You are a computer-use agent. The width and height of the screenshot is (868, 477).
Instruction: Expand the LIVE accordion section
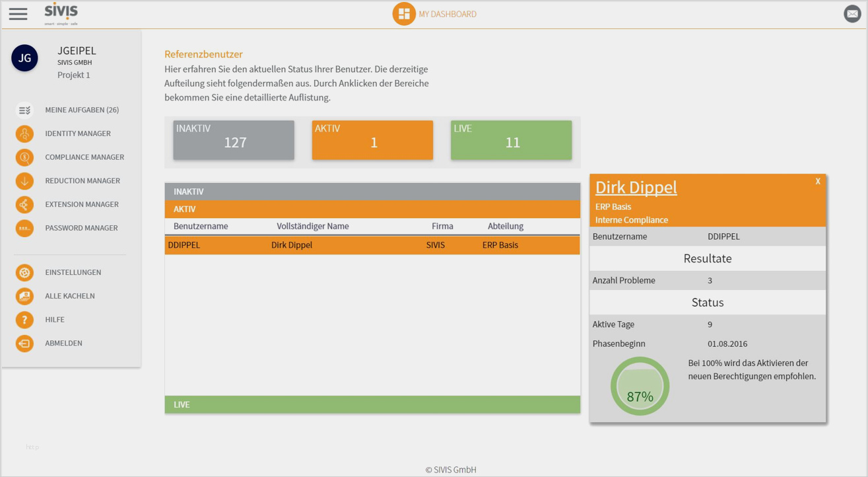pos(372,404)
